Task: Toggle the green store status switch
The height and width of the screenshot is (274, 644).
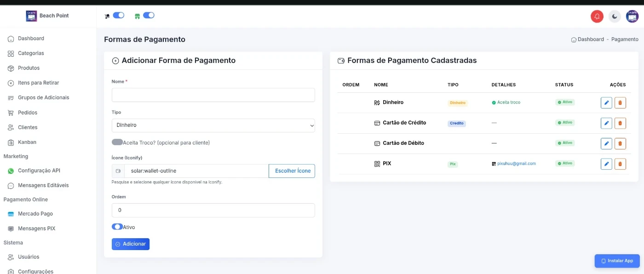Action: (149, 15)
